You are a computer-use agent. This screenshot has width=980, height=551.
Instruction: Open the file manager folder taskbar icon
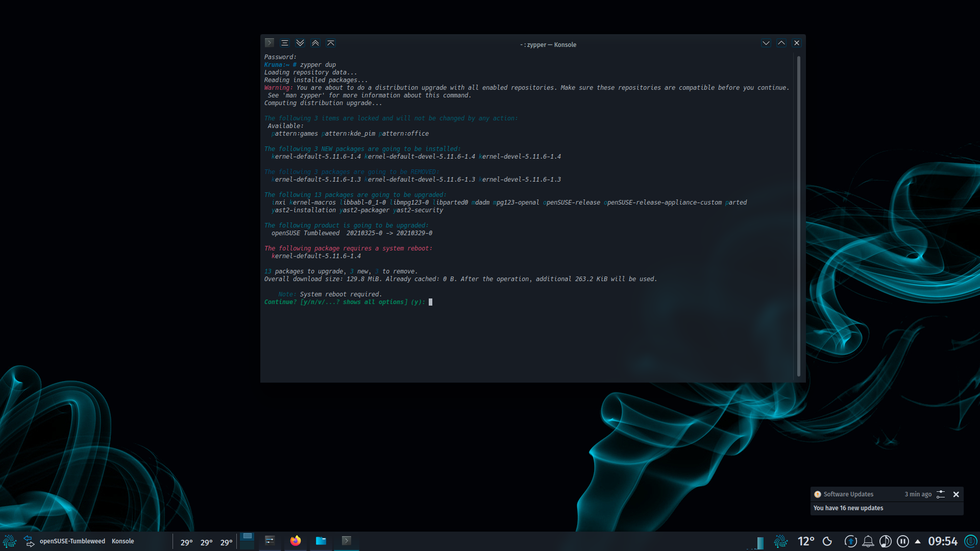(321, 541)
